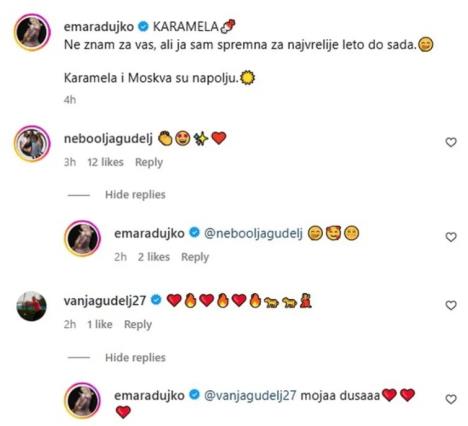The width and height of the screenshot is (468, 426).
Task: Like nebooljagudelj's emoji comment with the heart icon
Action: pyautogui.click(x=451, y=143)
